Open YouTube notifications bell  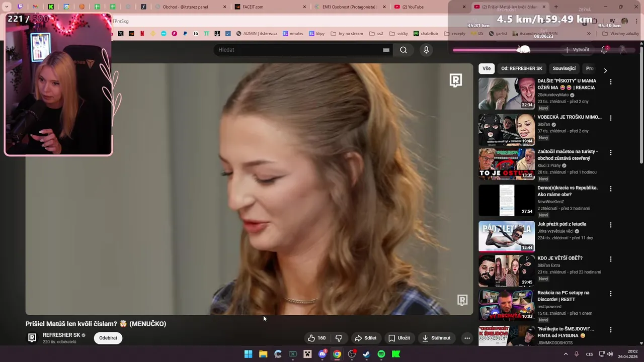coord(604,50)
